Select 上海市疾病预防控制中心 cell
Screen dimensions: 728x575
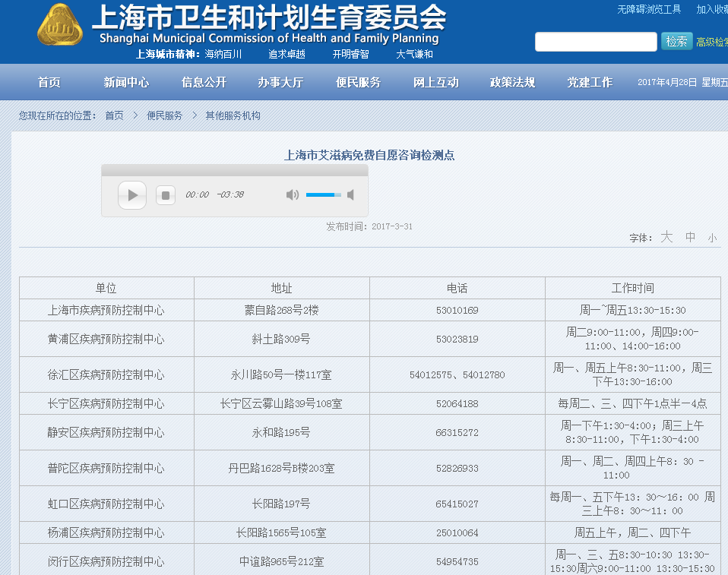pyautogui.click(x=106, y=310)
